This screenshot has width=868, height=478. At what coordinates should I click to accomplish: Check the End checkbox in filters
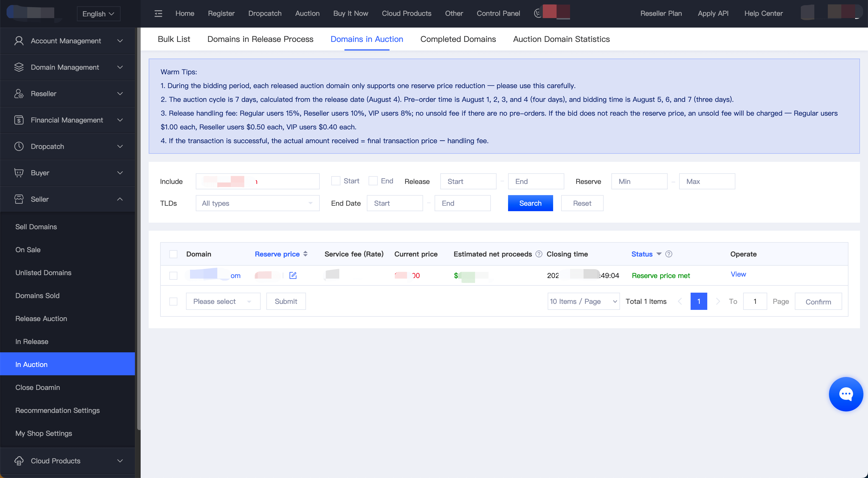point(373,181)
